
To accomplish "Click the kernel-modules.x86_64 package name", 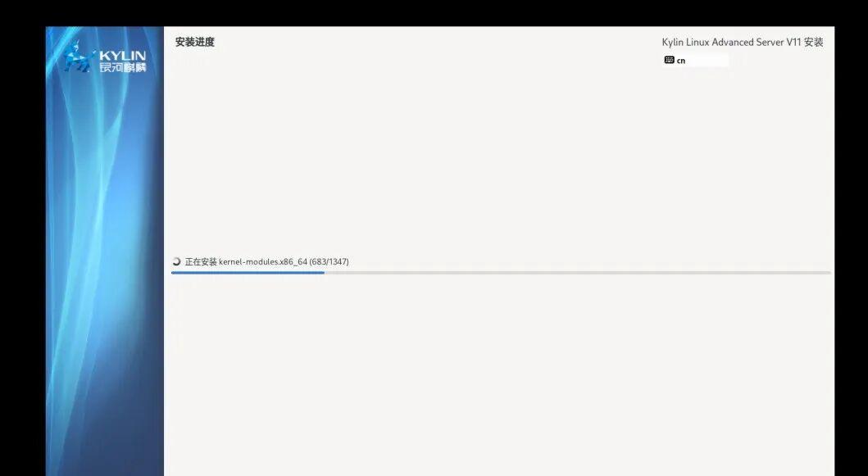I will tap(263, 262).
